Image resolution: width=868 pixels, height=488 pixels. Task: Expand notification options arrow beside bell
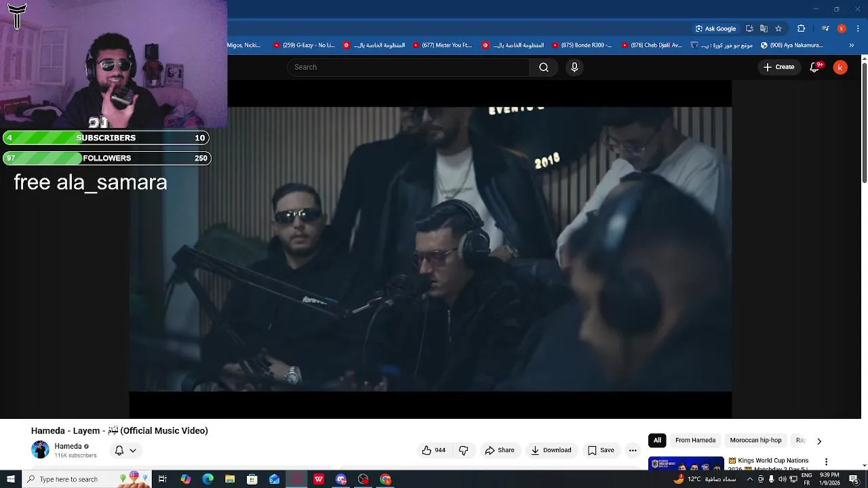click(133, 450)
